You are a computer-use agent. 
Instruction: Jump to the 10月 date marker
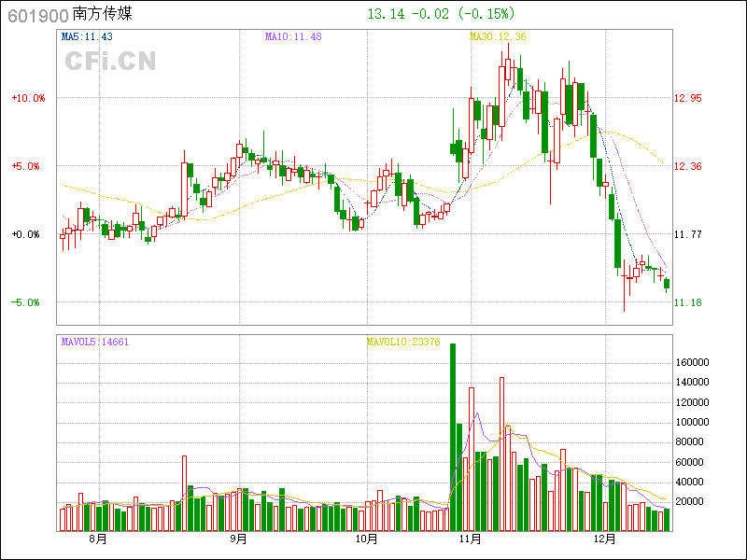[x=367, y=539]
